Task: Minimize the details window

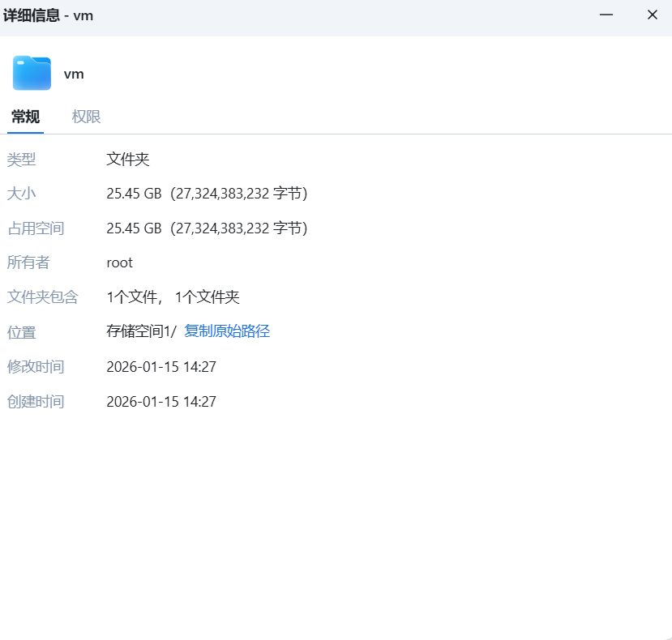Action: (x=606, y=15)
